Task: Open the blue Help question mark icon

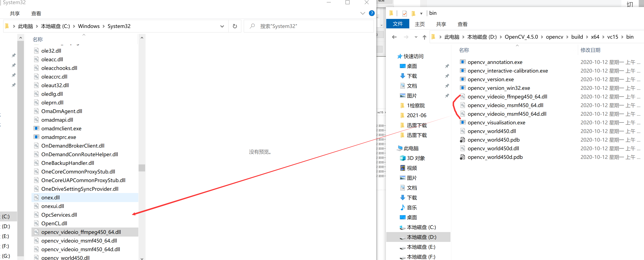Action: pos(371,13)
